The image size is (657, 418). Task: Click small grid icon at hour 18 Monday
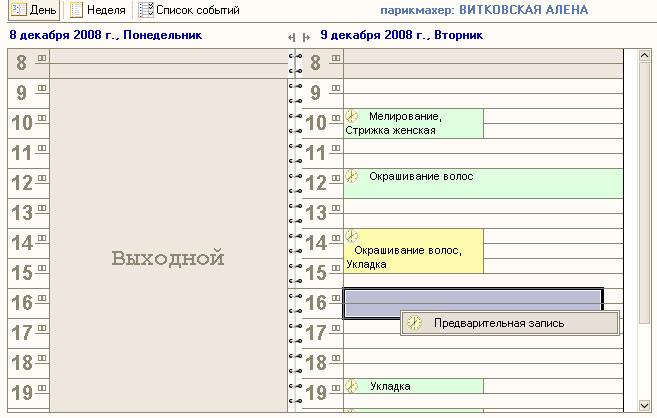click(x=42, y=358)
